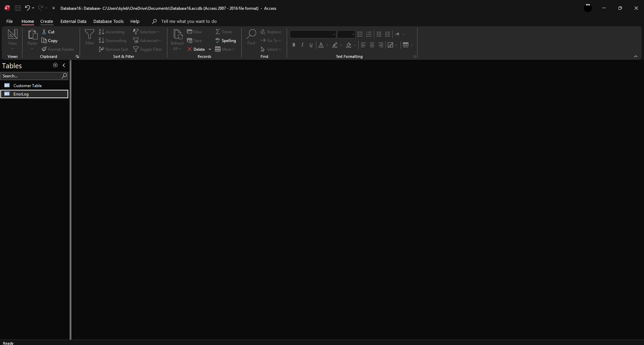Select the ErrorLog table

(x=34, y=94)
